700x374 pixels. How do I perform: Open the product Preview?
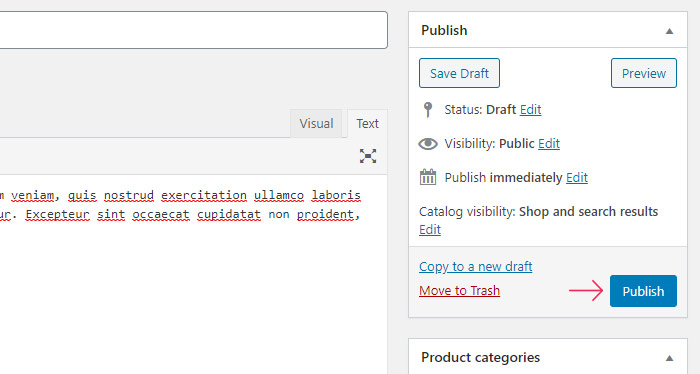coord(644,73)
